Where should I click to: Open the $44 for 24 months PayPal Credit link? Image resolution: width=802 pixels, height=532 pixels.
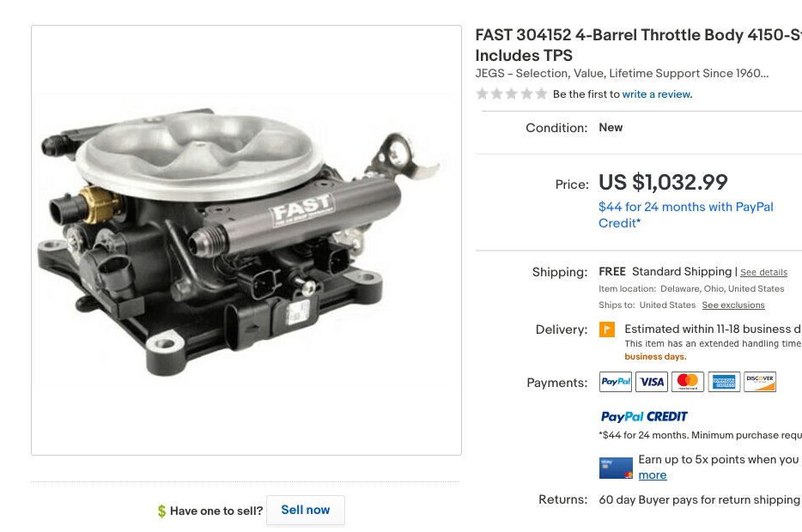tap(685, 215)
